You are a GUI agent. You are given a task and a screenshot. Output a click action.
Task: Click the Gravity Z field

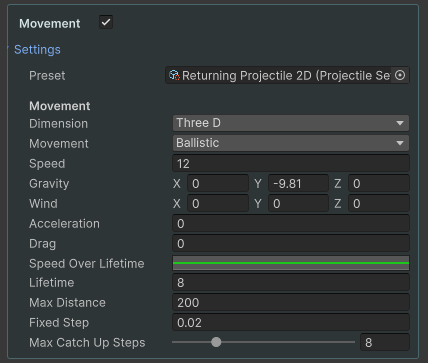pyautogui.click(x=379, y=184)
